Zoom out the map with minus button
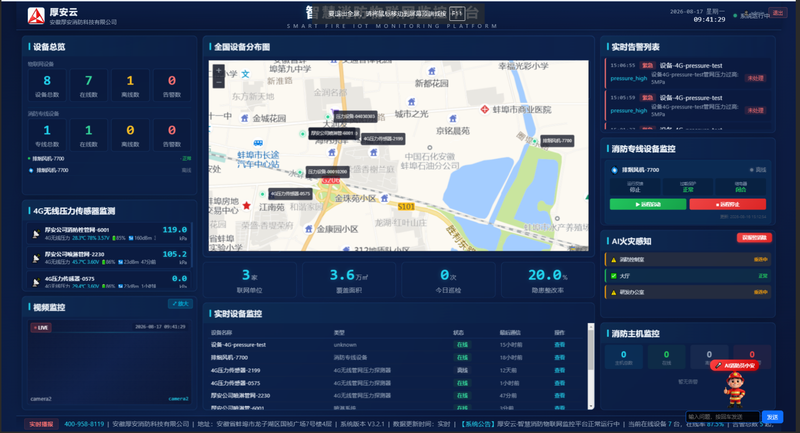This screenshot has height=433, width=800. 218,82
